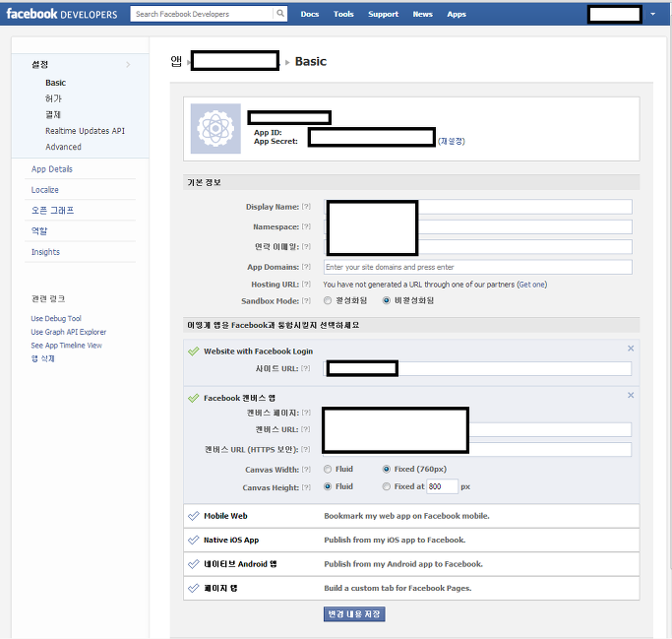Click the Facebook Developers logo
The height and width of the screenshot is (639, 672).
point(62,14)
